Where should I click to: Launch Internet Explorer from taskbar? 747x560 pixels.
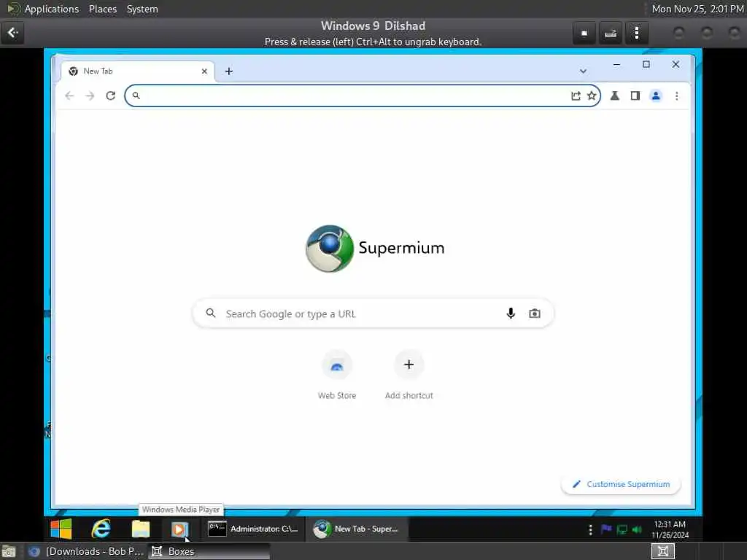tap(101, 529)
